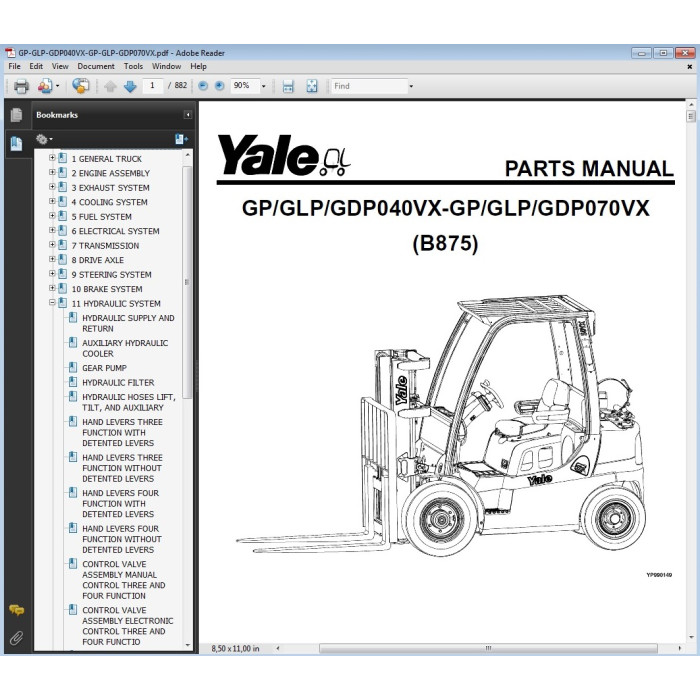Click bookmark icon for 1 GENERAL TRUCK
The image size is (700, 700).
[62, 158]
